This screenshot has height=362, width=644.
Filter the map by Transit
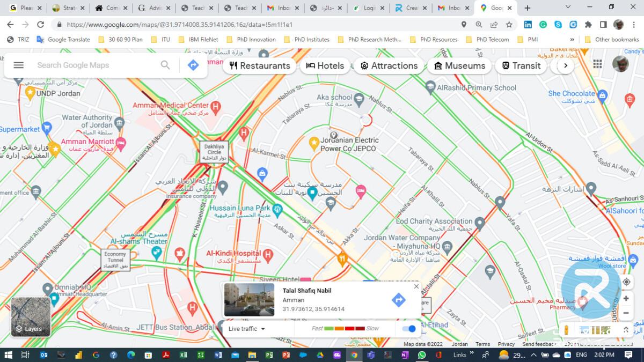(521, 65)
